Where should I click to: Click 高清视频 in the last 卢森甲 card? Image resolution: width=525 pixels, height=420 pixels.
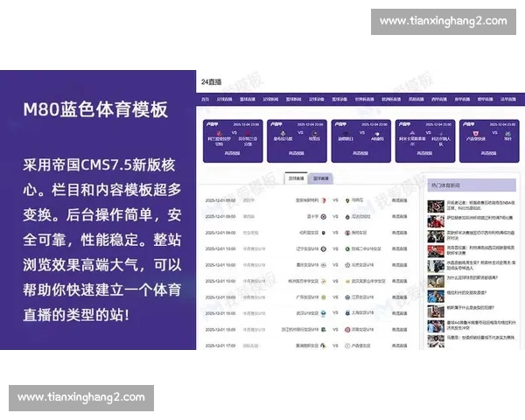tap(488, 153)
